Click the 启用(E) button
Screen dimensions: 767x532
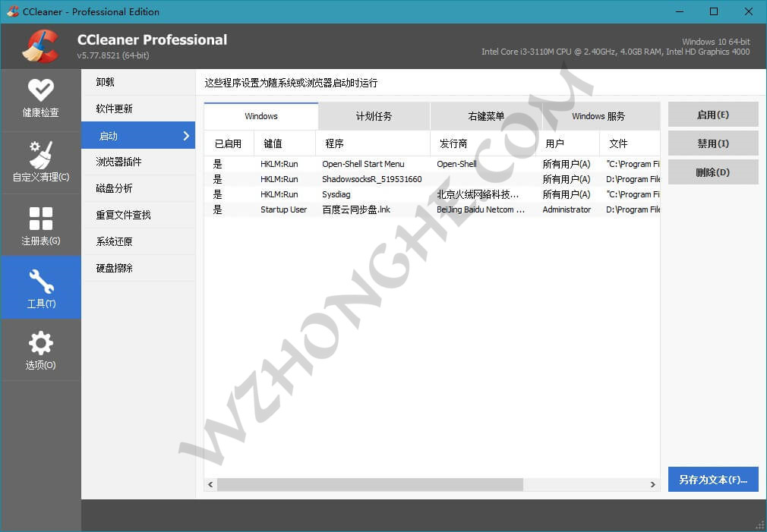coord(712,114)
